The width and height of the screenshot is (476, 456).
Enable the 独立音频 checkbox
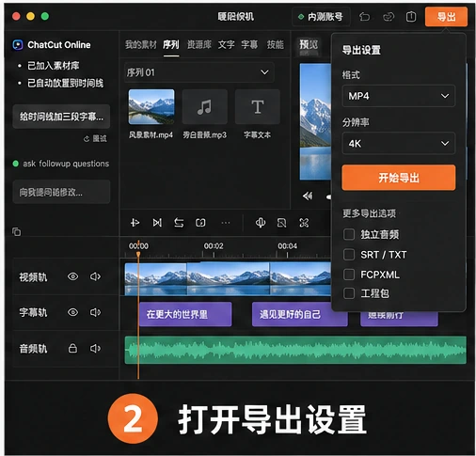click(x=349, y=234)
